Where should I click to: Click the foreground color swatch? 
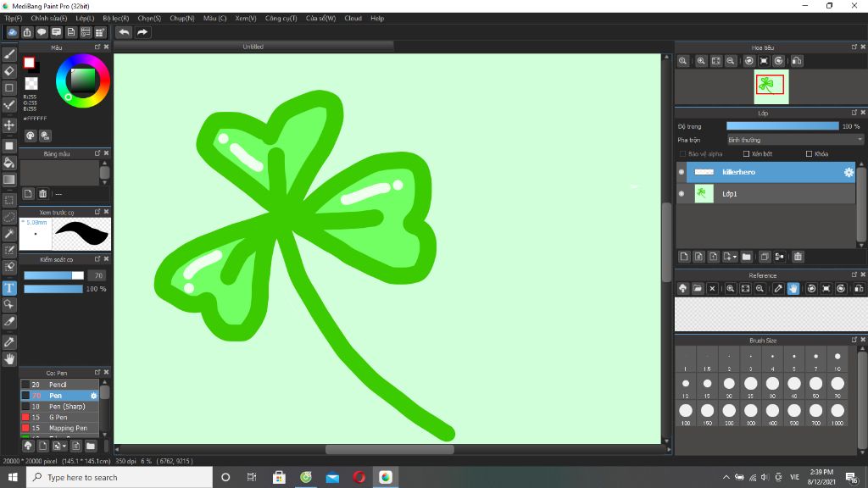coord(30,63)
